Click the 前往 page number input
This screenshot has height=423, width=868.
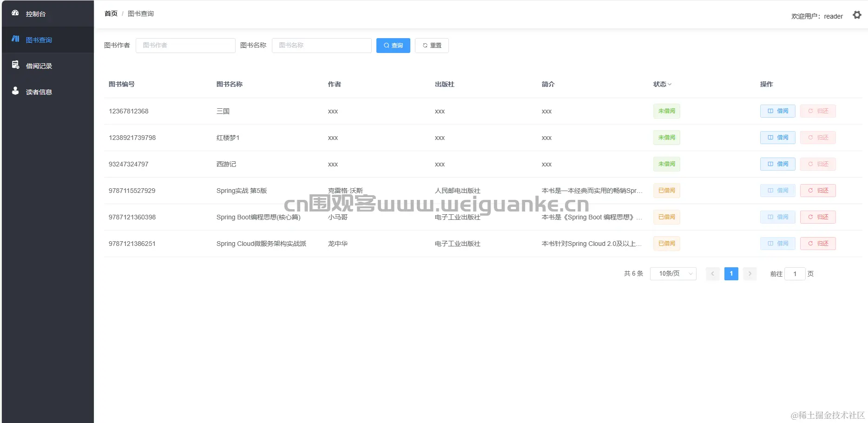(795, 274)
